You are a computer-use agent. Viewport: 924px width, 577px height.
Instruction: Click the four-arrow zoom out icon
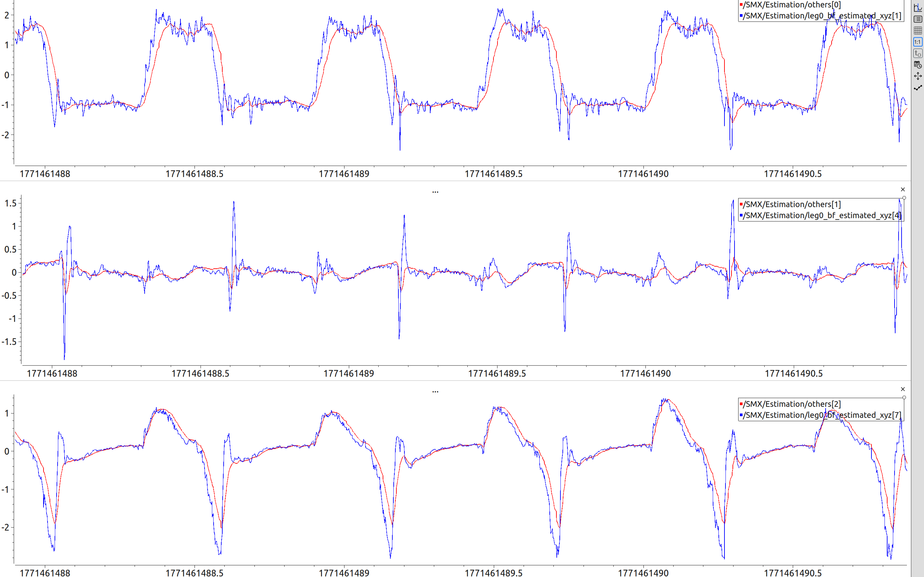tap(918, 76)
